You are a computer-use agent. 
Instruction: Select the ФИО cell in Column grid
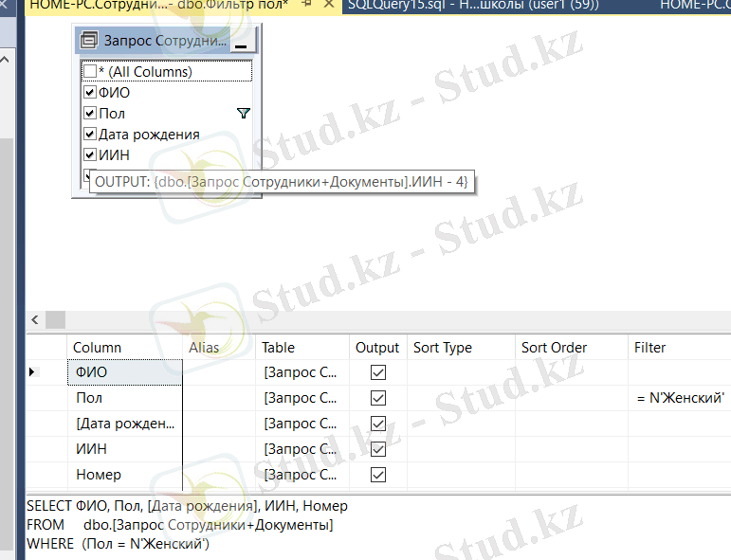pyautogui.click(x=125, y=372)
